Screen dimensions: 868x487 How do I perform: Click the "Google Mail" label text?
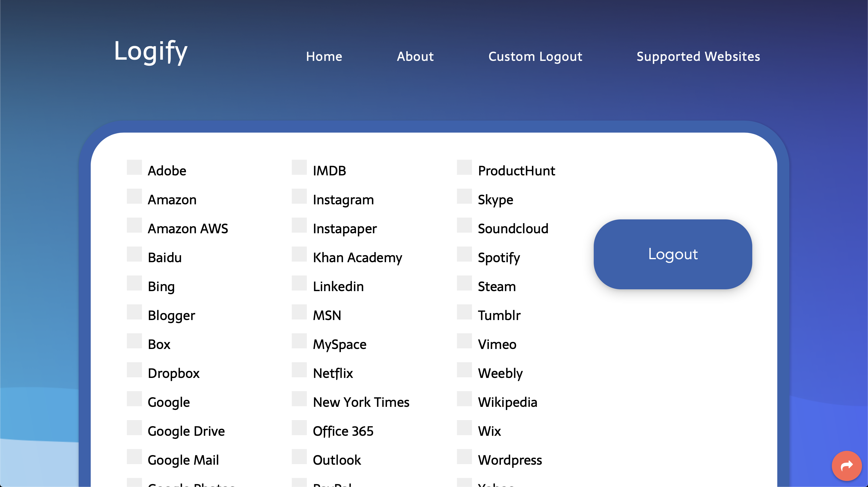pos(183,461)
